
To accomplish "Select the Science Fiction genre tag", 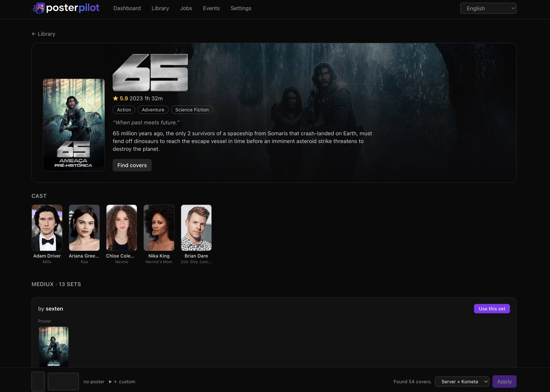I will [x=192, y=110].
